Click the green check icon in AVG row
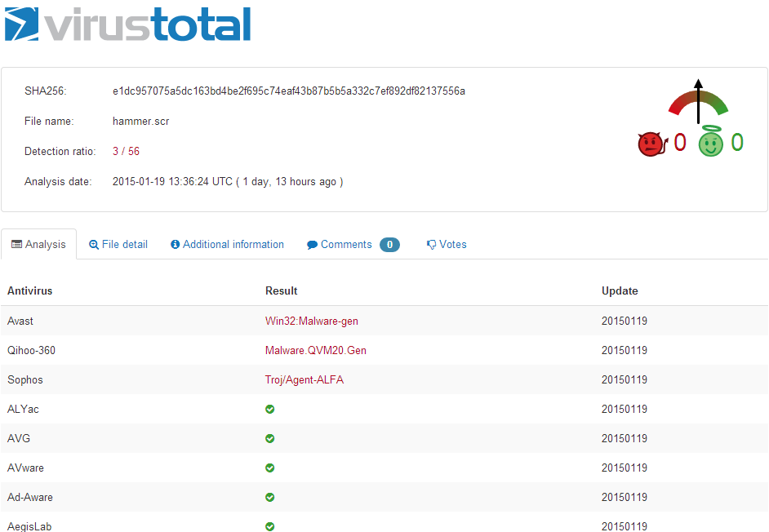The image size is (769, 532). pyautogui.click(x=269, y=438)
